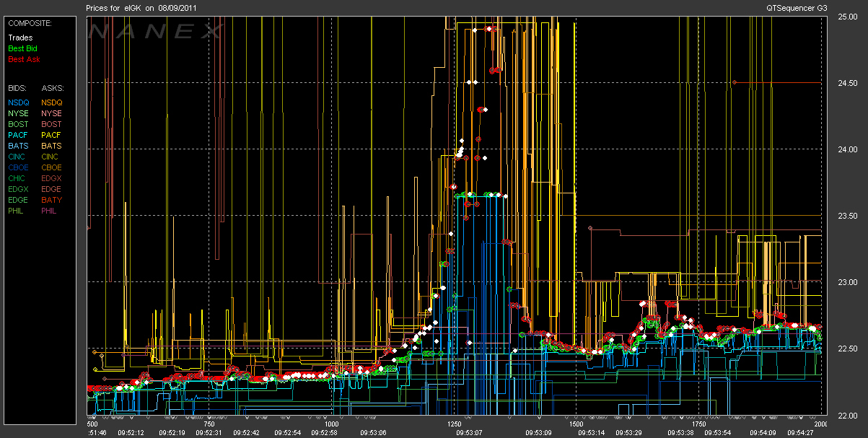This screenshot has height=438, width=868.
Task: Select the 09:52:19 time label
Action: [171, 433]
